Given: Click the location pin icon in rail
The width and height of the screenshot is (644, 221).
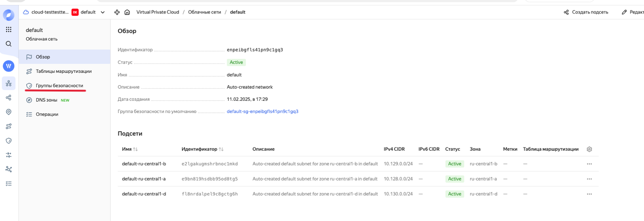Looking at the screenshot, I should pos(9,112).
